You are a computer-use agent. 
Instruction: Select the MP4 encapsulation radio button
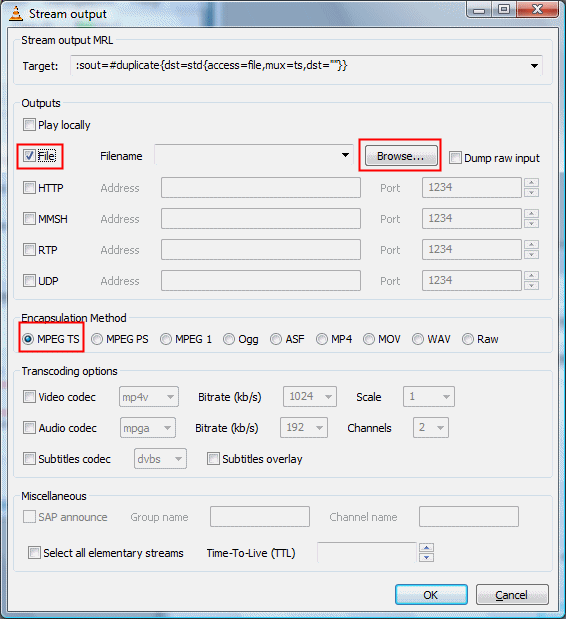pyautogui.click(x=322, y=339)
